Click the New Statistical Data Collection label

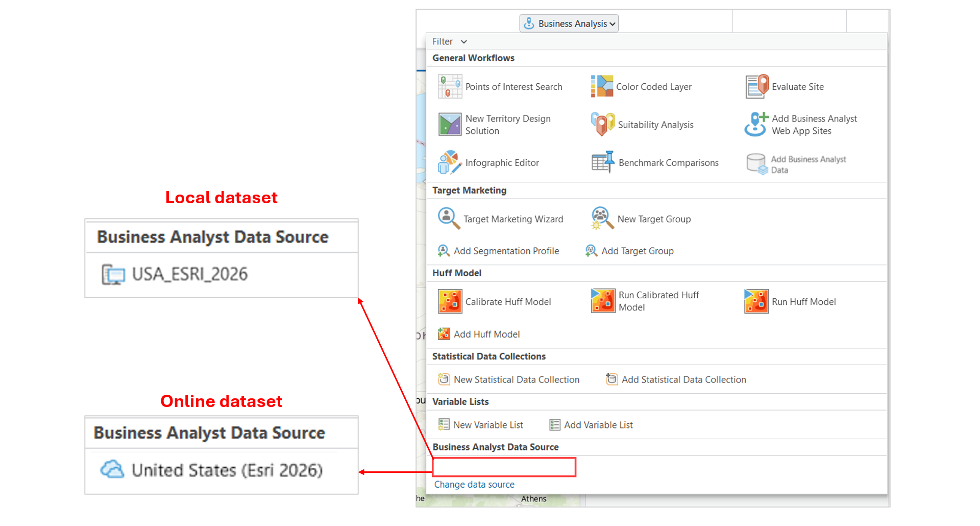(x=517, y=379)
